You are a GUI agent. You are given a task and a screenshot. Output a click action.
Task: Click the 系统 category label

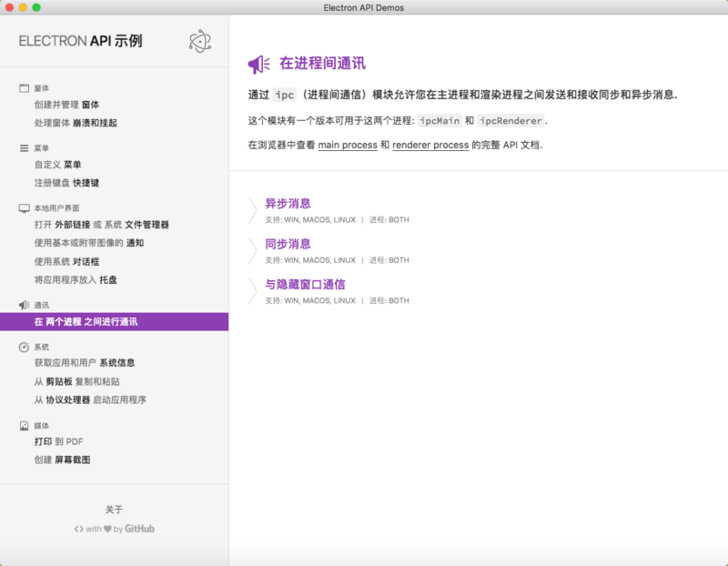pos(41,348)
